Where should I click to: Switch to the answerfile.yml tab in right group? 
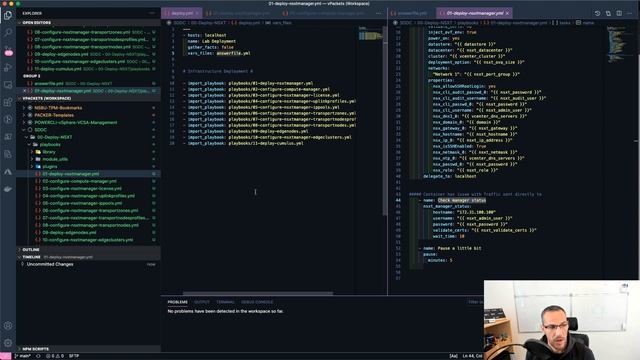pyautogui.click(x=412, y=13)
